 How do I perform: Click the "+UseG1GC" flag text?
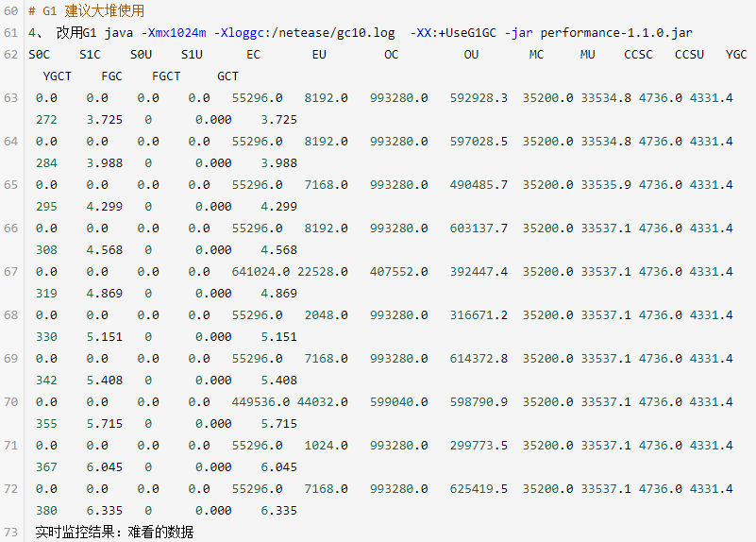[467, 32]
